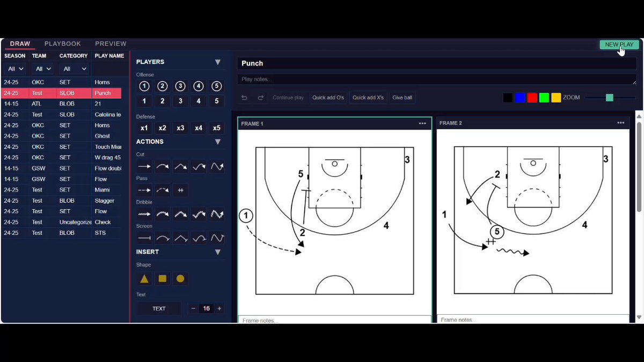Insert a circle shape
644x362 pixels.
(x=180, y=278)
